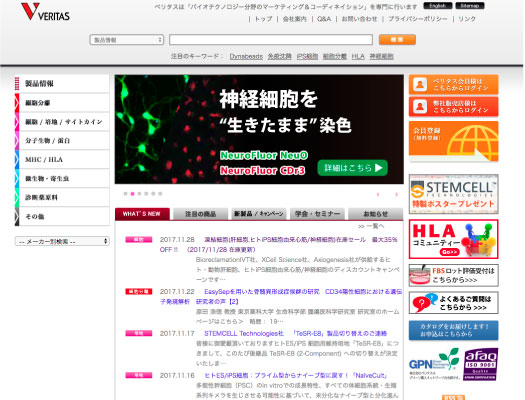Open お問い合わせ link in top navigation
This screenshot has width=525, height=400.
pyautogui.click(x=359, y=19)
